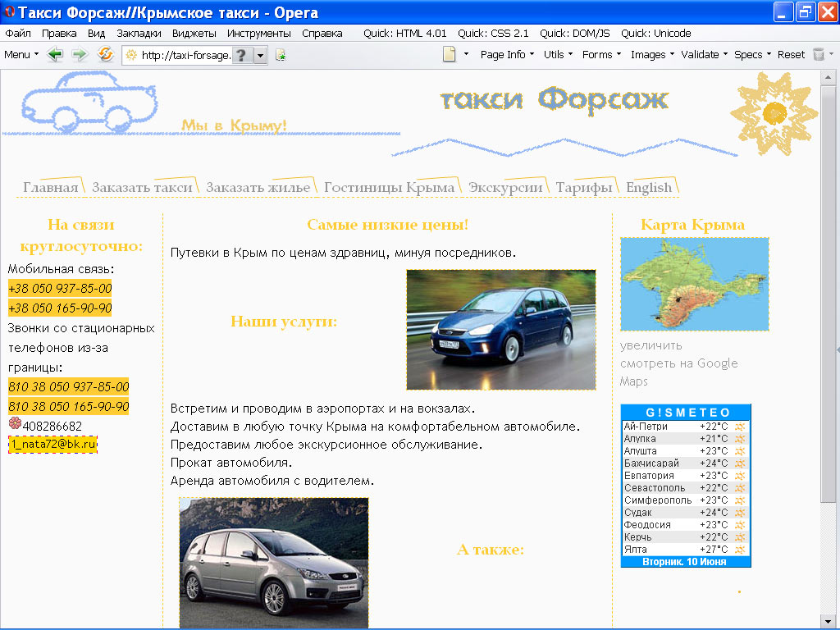Click the Forward navigation arrow

coord(78,54)
